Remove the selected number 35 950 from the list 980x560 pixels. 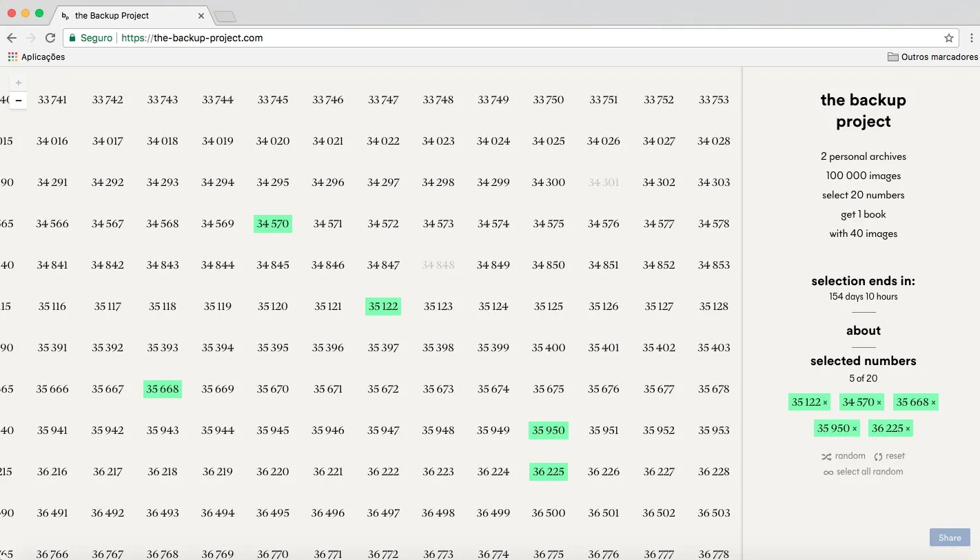tap(855, 429)
